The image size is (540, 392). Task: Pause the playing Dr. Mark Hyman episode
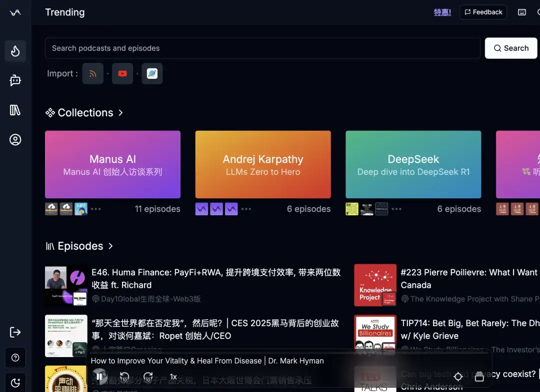coord(99,377)
